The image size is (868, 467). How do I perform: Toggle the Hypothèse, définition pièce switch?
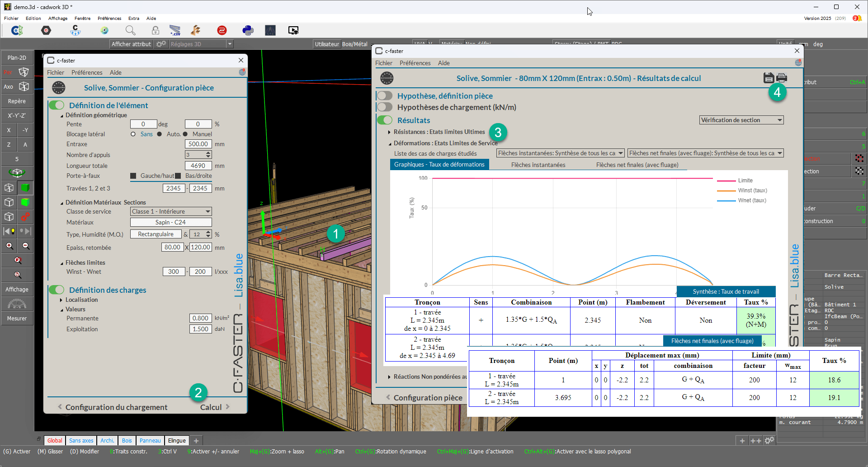point(385,95)
